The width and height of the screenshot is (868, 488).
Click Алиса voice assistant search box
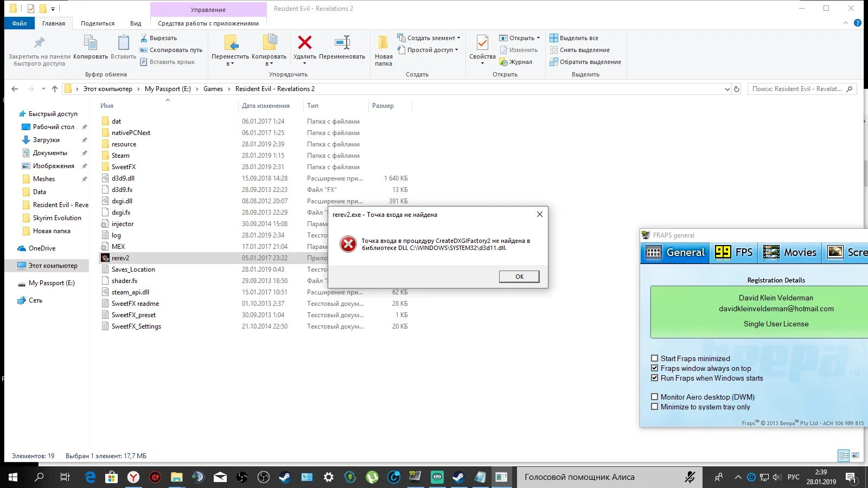click(609, 477)
